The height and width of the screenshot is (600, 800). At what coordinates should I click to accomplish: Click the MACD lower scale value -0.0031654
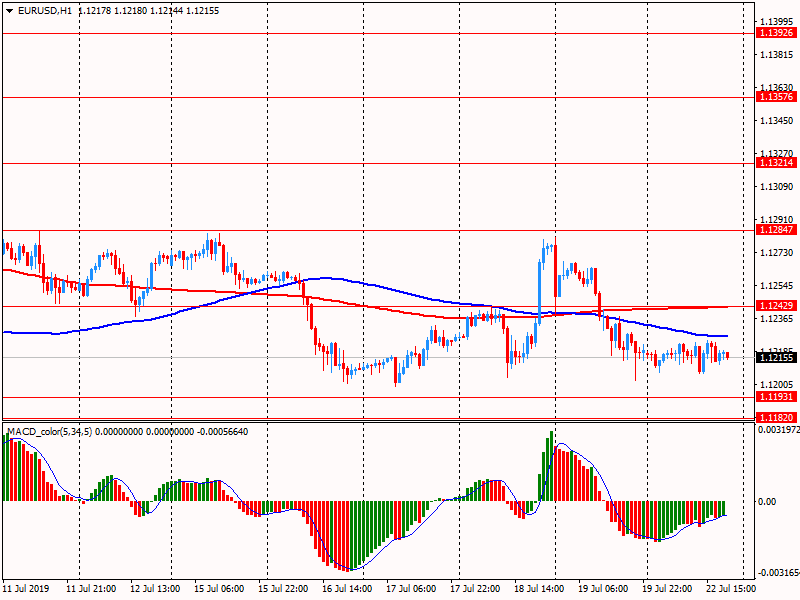779,573
